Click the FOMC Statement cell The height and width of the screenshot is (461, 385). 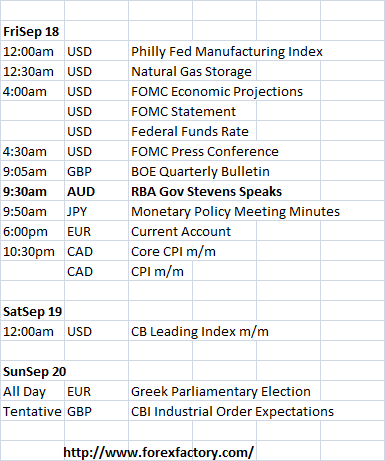183,112
